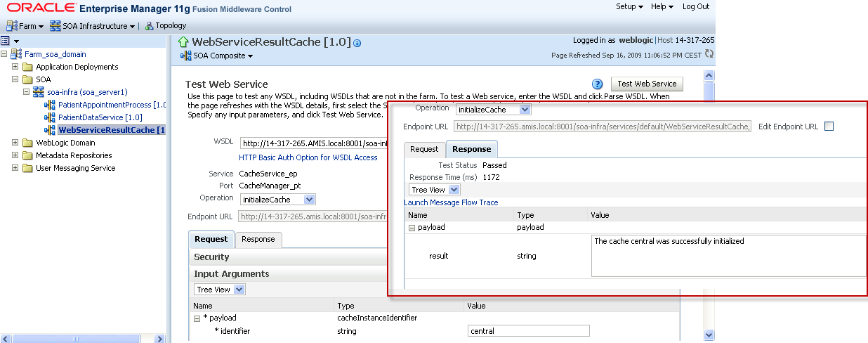The image size is (868, 343).
Task: Click the Topology icon in toolbar
Action: click(150, 26)
